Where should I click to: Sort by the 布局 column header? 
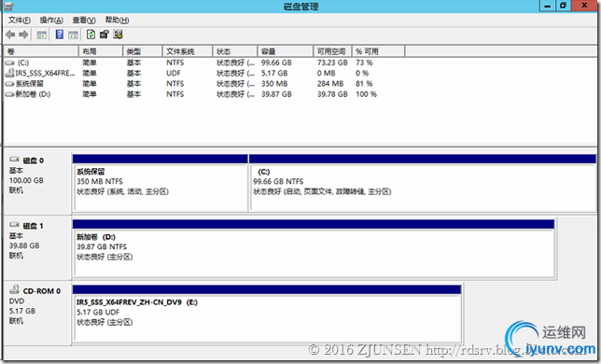[x=101, y=51]
